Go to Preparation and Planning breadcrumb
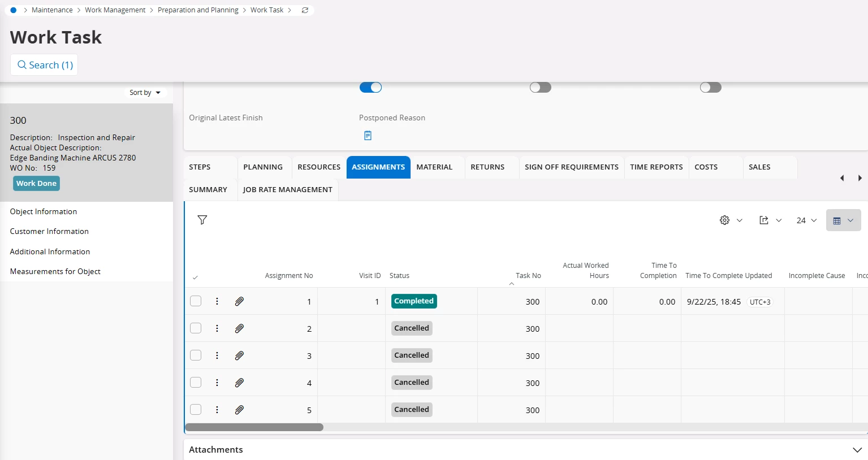868x460 pixels. point(198,10)
